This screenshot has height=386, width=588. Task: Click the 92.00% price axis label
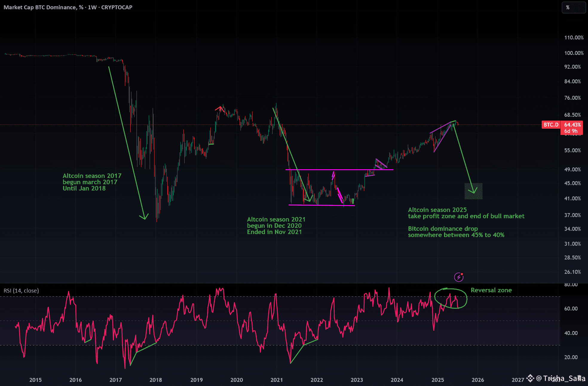[x=572, y=67]
